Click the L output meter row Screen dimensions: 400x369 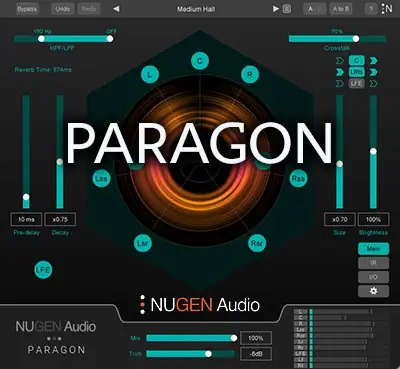340,311
